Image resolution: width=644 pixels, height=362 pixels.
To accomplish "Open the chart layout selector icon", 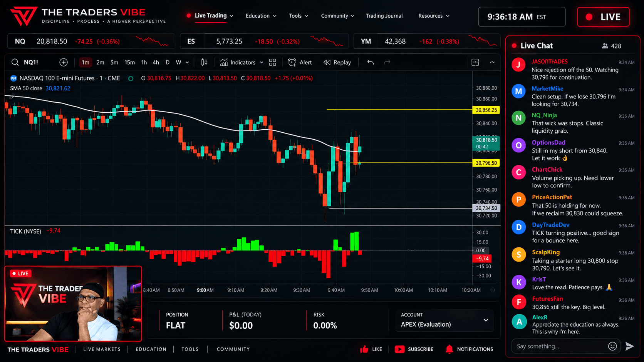I will 475,62.
